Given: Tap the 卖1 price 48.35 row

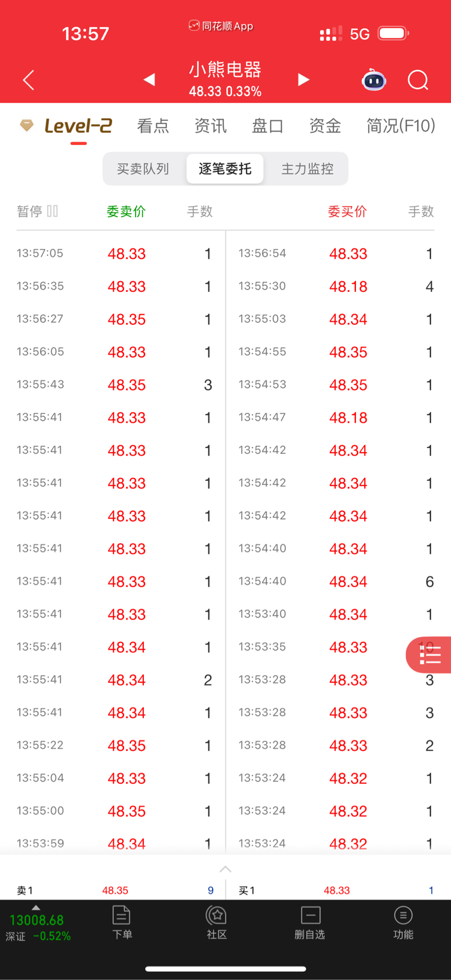Looking at the screenshot, I should click(115, 890).
